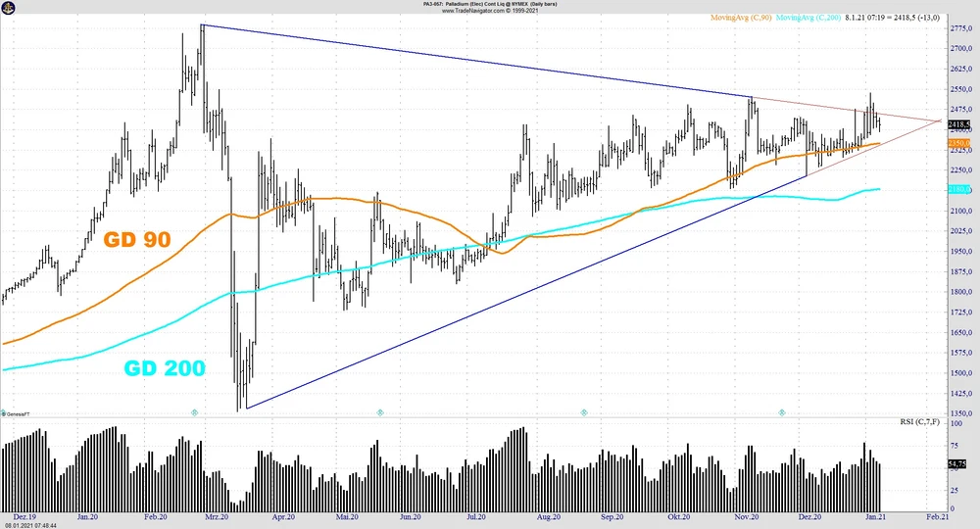Click the black 2418,5 current price tag

click(x=959, y=124)
